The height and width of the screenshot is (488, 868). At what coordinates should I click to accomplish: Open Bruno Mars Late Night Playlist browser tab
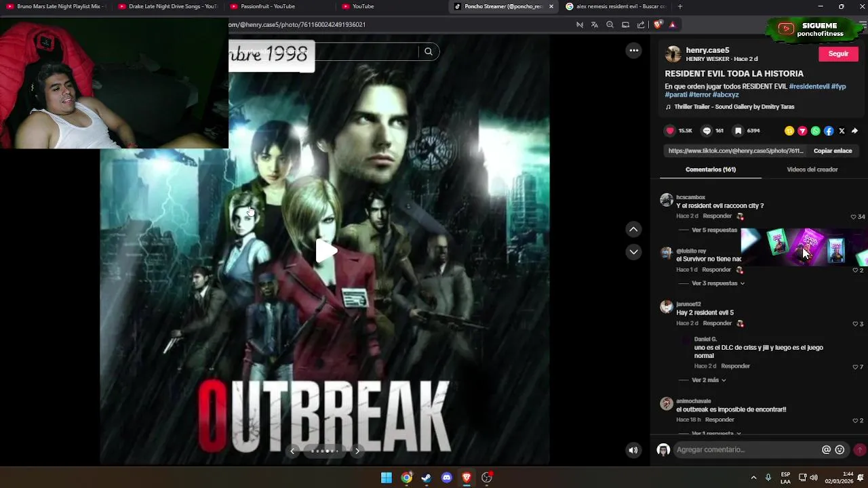(56, 6)
